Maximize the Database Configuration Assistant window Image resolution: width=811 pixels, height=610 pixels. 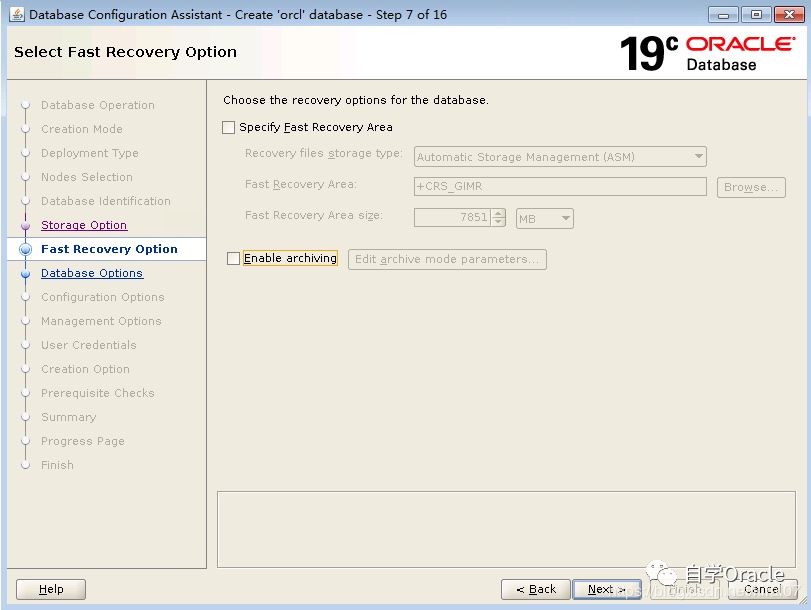point(755,14)
